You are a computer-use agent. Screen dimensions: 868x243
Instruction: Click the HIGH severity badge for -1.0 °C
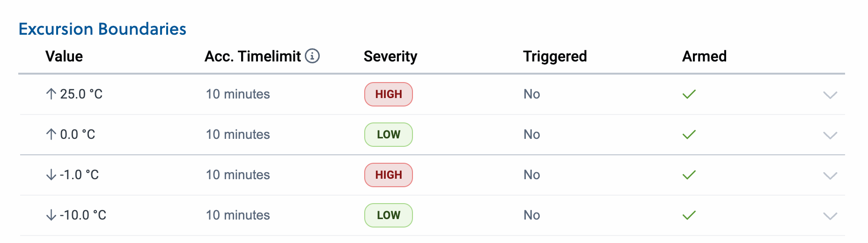(x=389, y=175)
